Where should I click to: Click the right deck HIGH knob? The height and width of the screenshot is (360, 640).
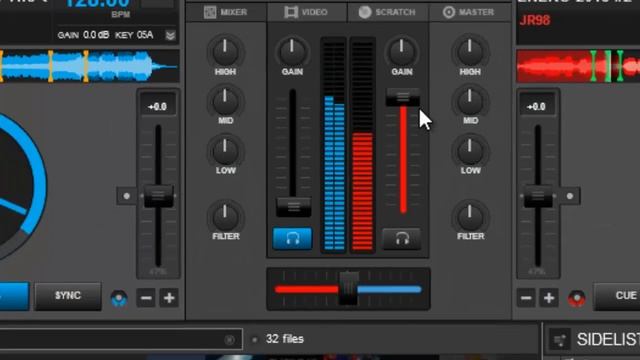(x=470, y=52)
